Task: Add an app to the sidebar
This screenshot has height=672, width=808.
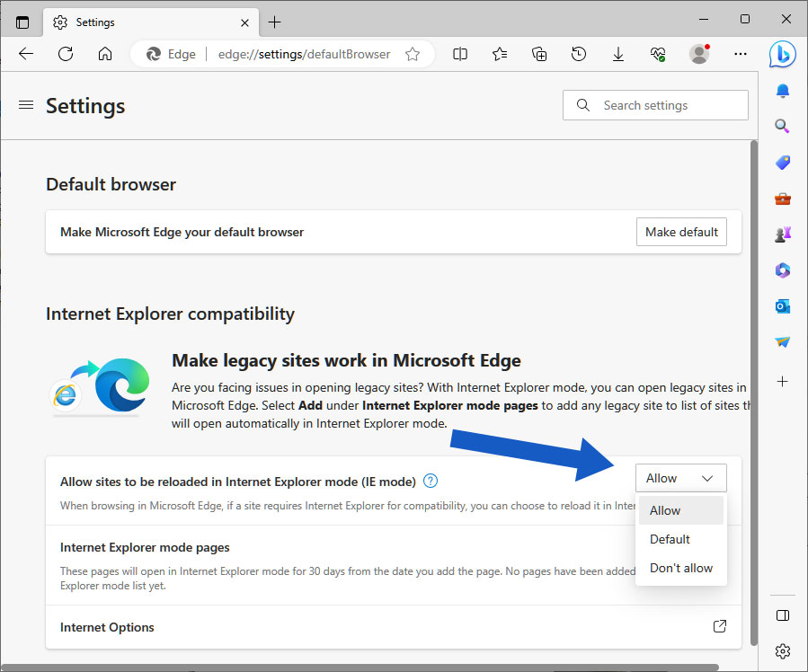Action: point(782,381)
